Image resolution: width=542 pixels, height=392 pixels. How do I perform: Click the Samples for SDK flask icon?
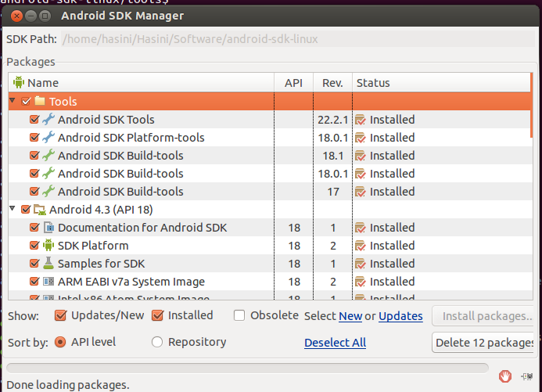tap(48, 264)
